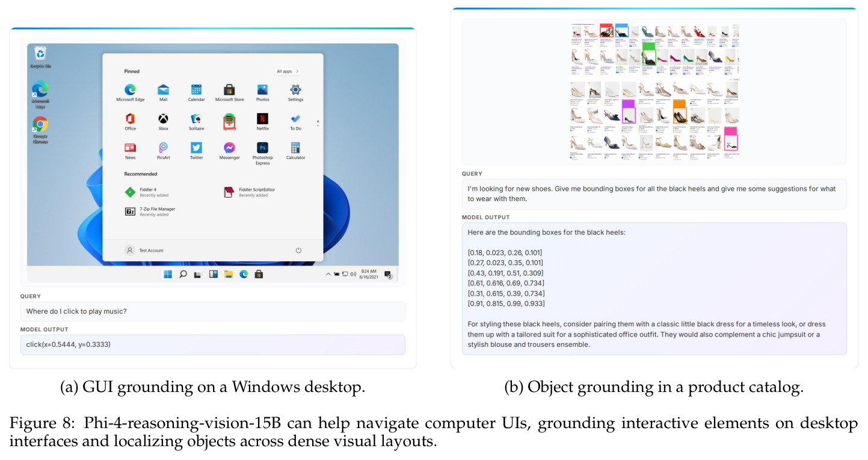This screenshot has height=460, width=868.
Task: Open the volume icon in system tray
Action: coord(353,274)
